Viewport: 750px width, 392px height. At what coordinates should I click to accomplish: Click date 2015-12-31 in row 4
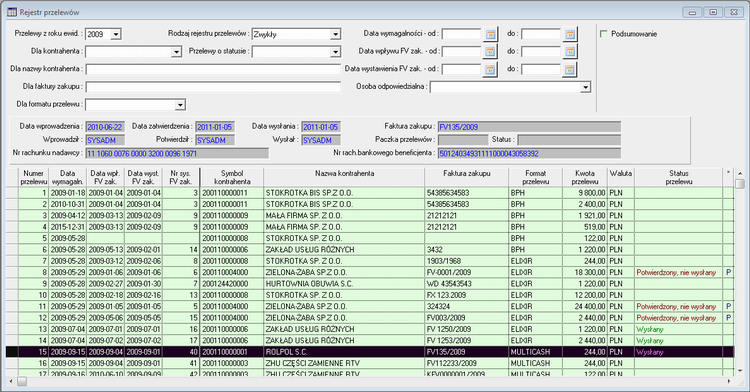click(68, 227)
